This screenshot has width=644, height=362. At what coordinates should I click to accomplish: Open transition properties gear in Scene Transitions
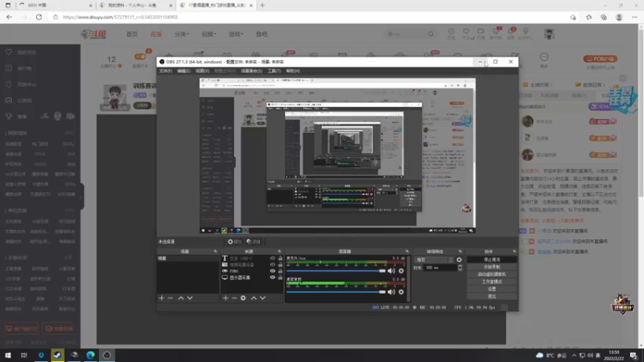point(459,260)
